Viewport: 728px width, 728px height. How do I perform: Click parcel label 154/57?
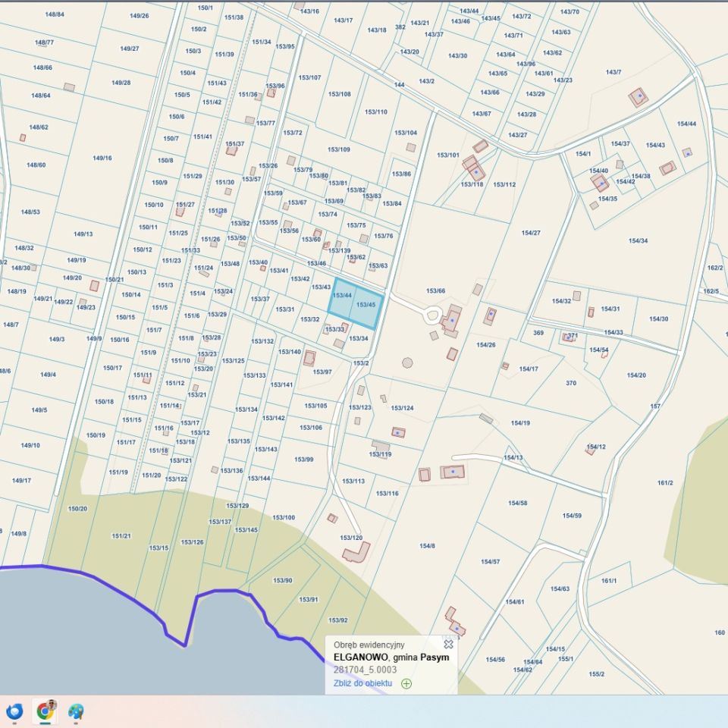point(491,561)
